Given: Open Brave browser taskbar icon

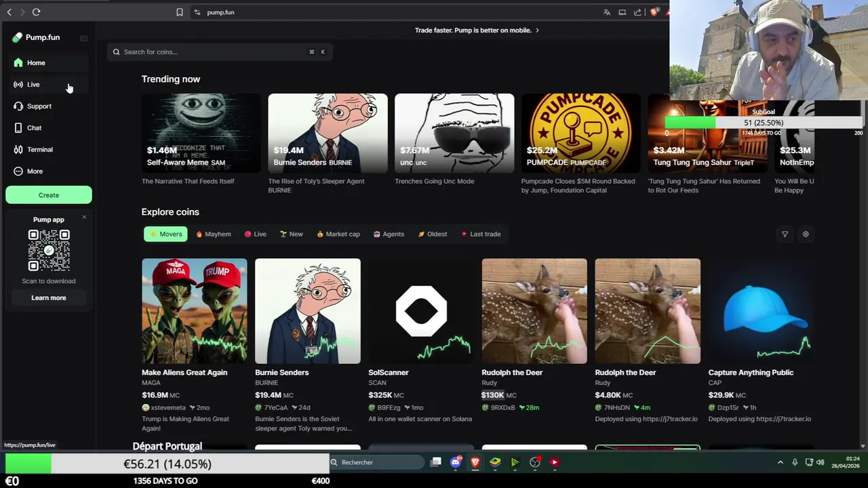Looking at the screenshot, I should click(x=475, y=462).
